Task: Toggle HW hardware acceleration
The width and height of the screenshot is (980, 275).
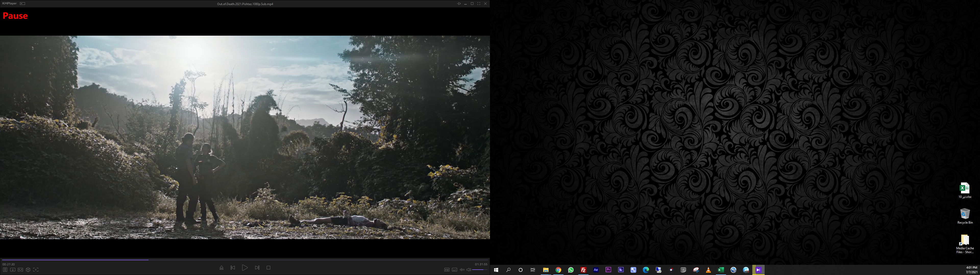Action: coord(447,270)
